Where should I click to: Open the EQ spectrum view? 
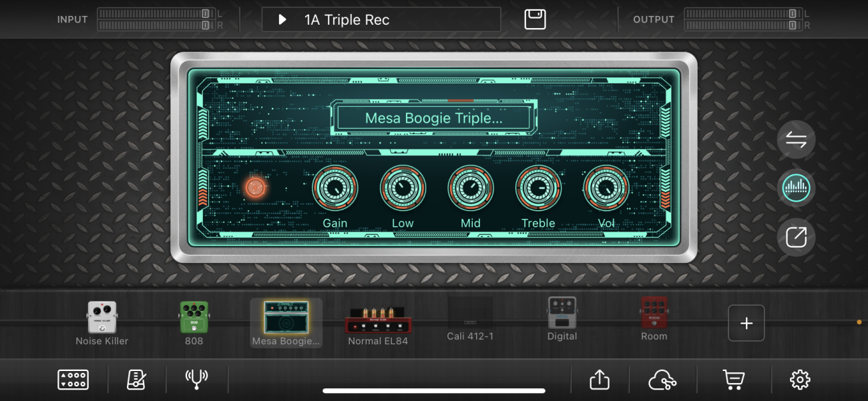click(796, 188)
